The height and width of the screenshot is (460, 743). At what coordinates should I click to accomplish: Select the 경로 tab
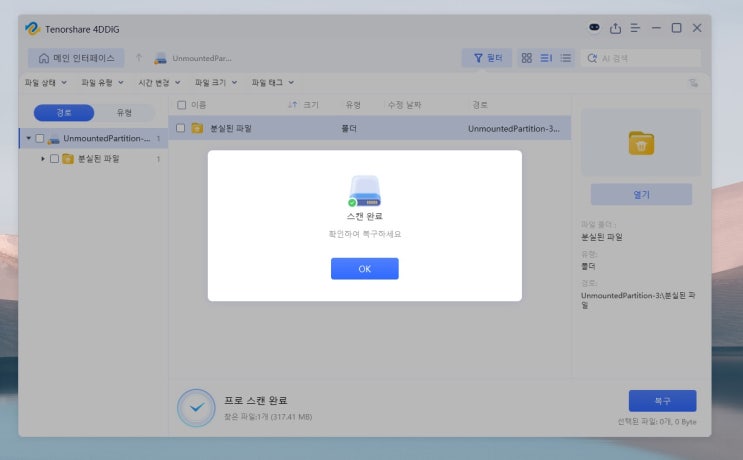(64, 113)
